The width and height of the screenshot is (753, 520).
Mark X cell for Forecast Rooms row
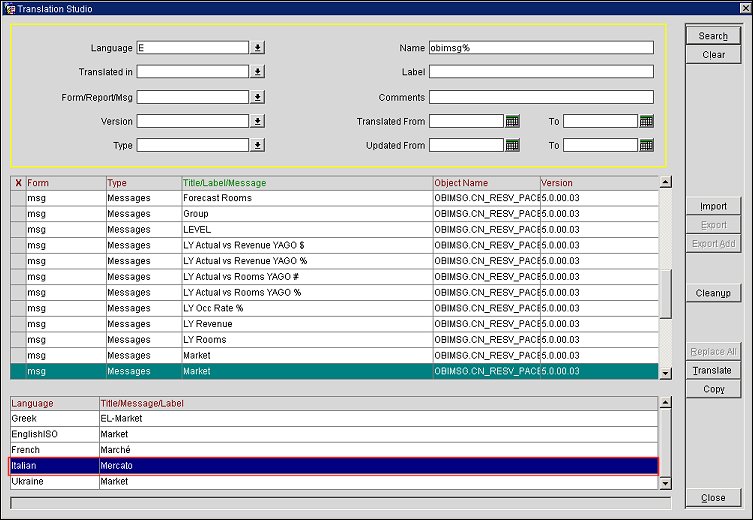pyautogui.click(x=18, y=198)
